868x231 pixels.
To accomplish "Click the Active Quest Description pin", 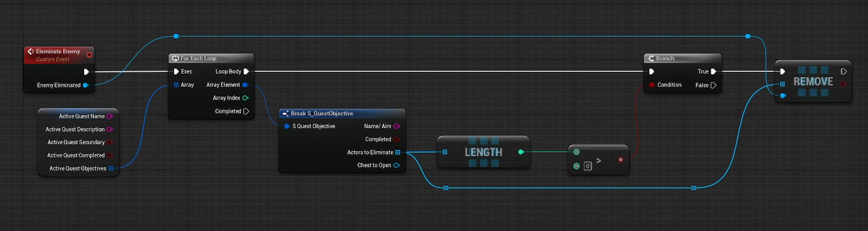I will coord(110,130).
